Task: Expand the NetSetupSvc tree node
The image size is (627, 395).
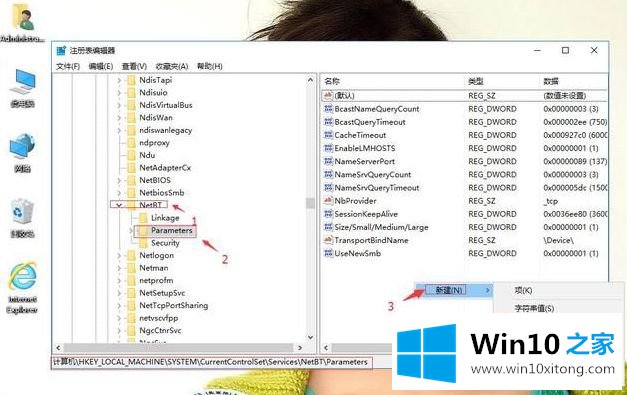Action: point(119,293)
